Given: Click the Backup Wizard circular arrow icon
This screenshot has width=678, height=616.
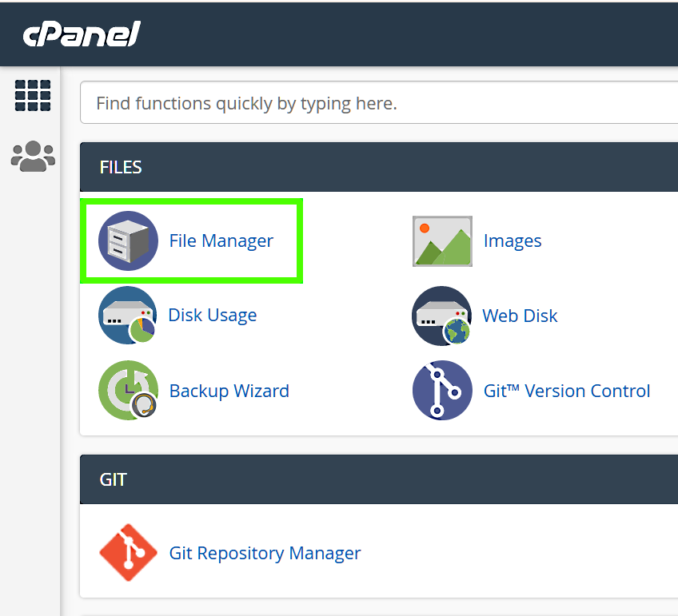Looking at the screenshot, I should tap(128, 391).
